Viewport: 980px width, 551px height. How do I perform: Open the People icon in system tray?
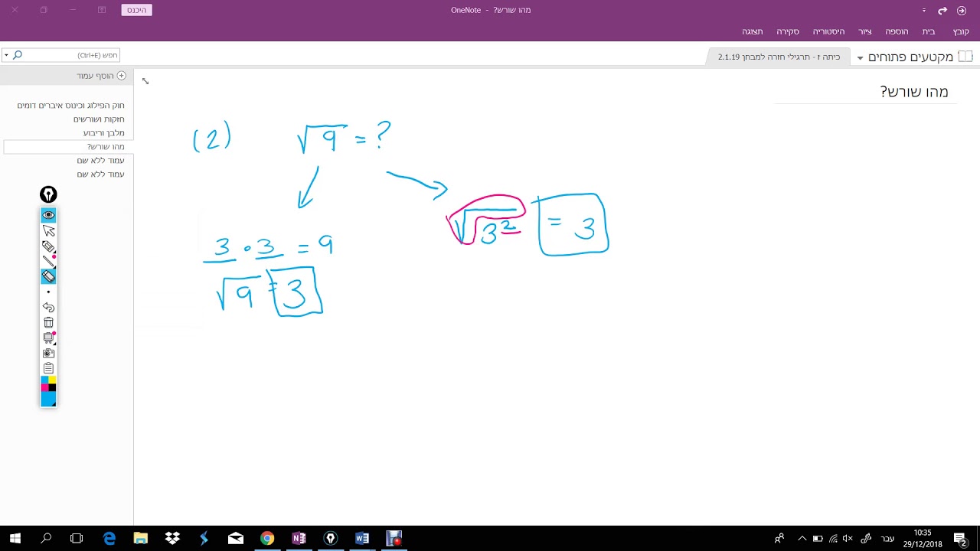click(779, 538)
